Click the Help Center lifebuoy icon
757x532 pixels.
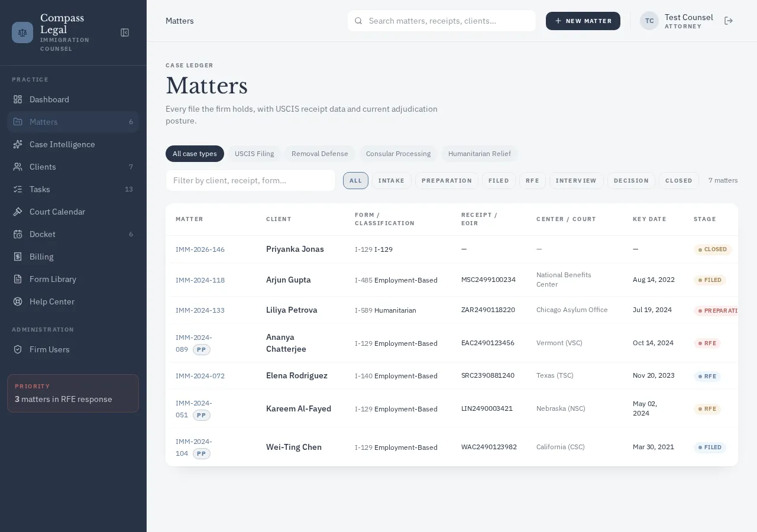18,301
